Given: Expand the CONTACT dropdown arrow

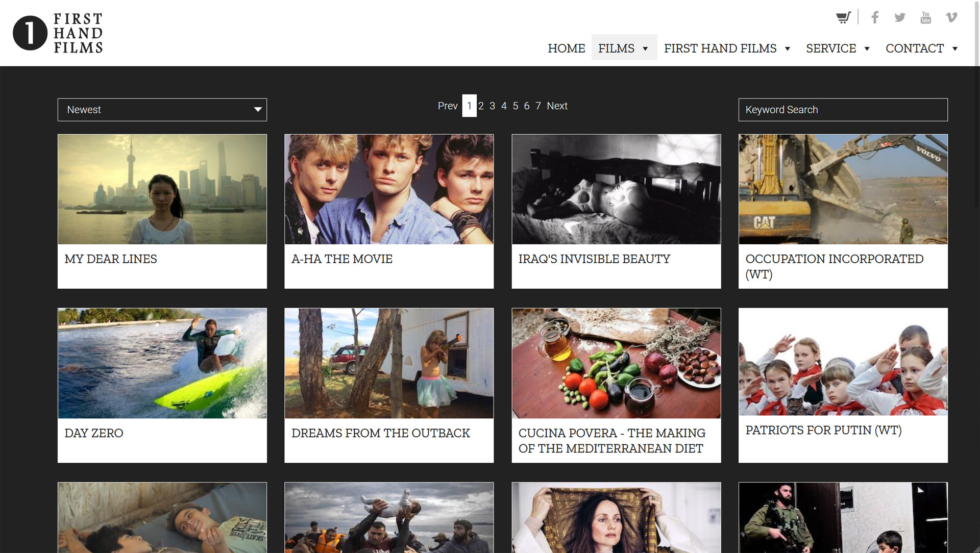Looking at the screenshot, I should coord(955,48).
